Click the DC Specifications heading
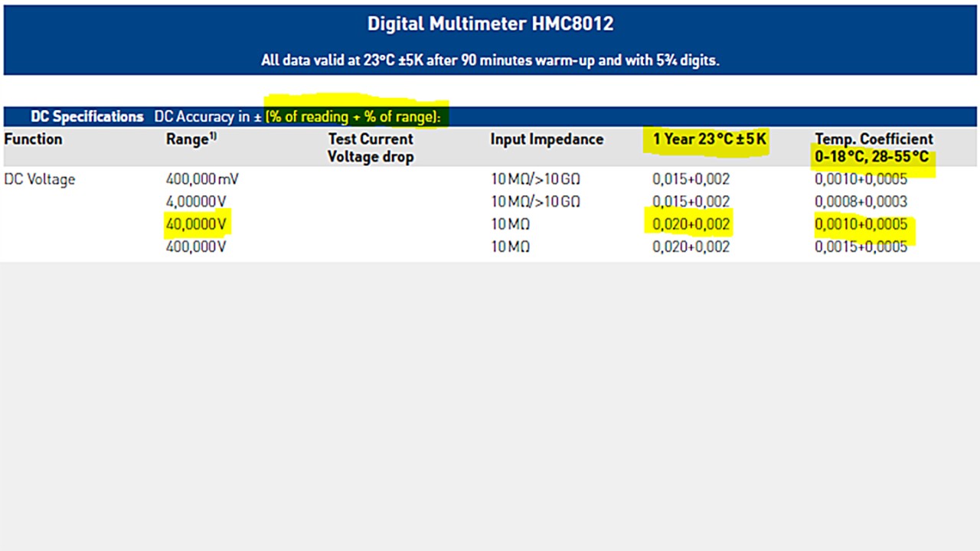 click(x=87, y=117)
